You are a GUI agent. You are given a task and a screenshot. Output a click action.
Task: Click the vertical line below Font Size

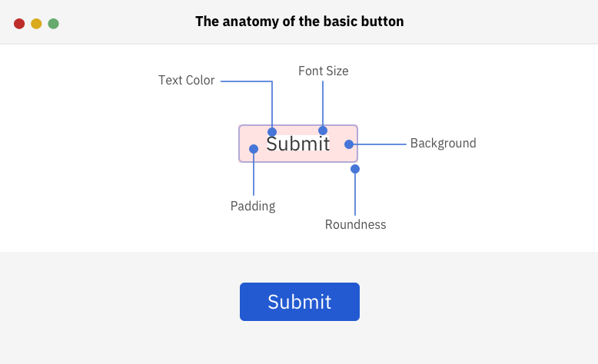pyautogui.click(x=323, y=104)
